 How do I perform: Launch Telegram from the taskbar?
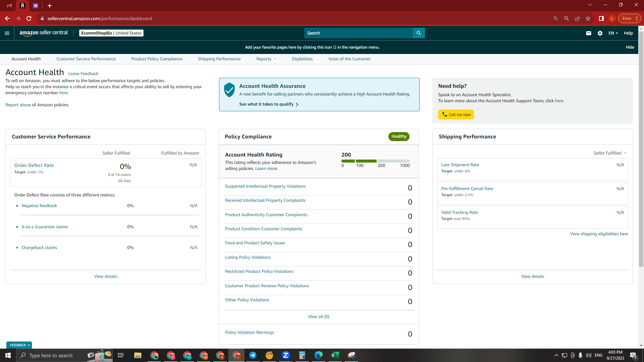(253, 355)
